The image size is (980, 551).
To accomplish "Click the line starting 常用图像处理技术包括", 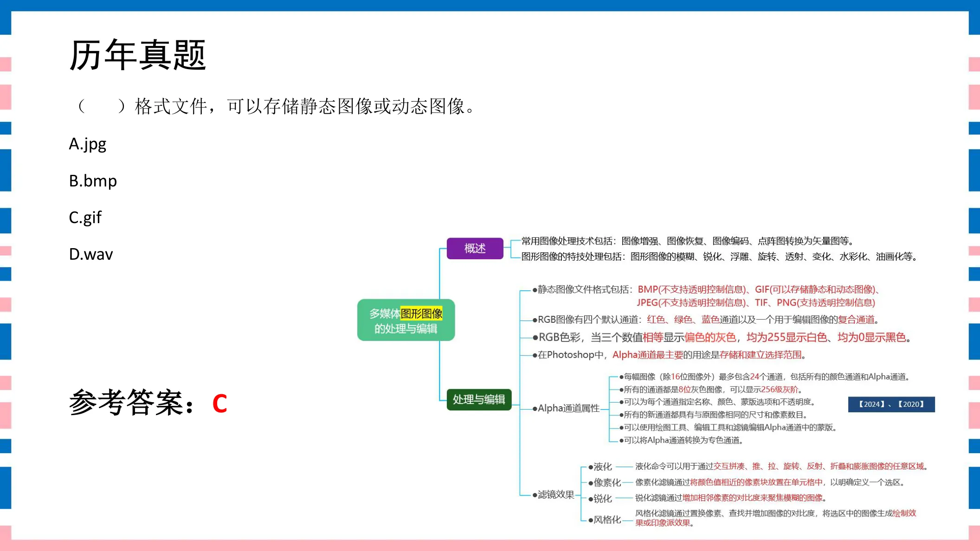I will [688, 241].
